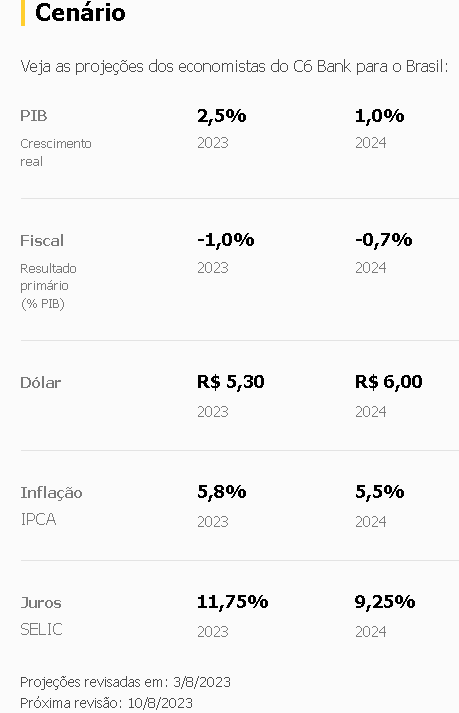Select the Resultado primário (% PIB) subtitle
Screen dimensions: 459x713
48,286
